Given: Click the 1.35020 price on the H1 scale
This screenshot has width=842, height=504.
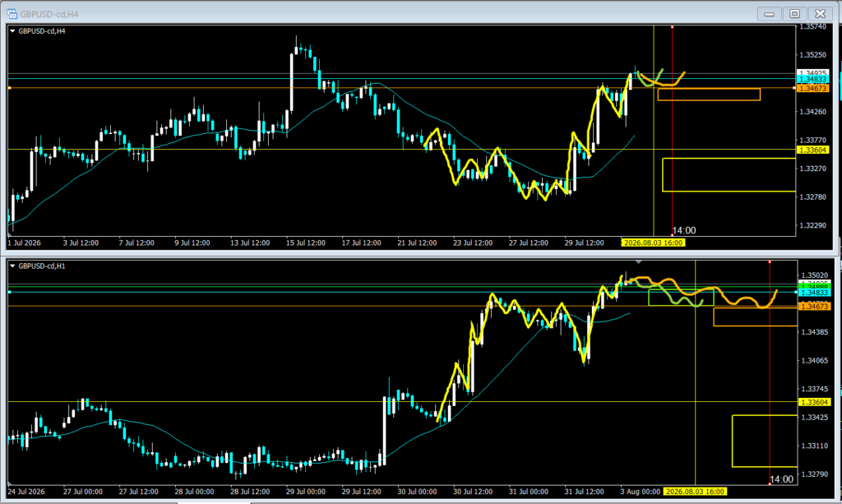Looking at the screenshot, I should tap(814, 275).
